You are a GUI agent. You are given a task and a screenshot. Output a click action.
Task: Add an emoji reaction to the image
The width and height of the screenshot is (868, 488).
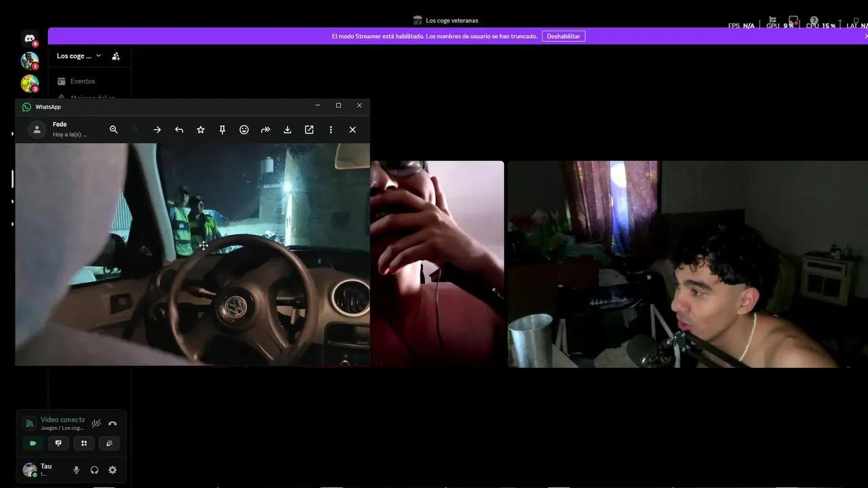click(243, 129)
